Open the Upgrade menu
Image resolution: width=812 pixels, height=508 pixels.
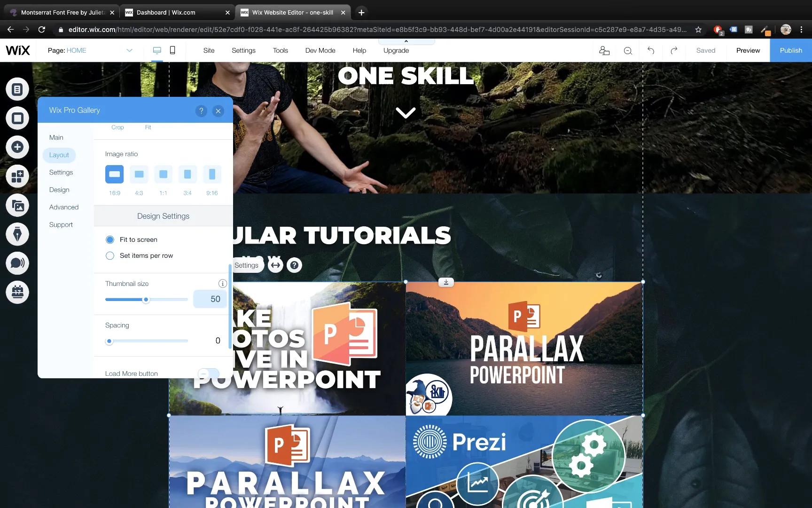396,50
